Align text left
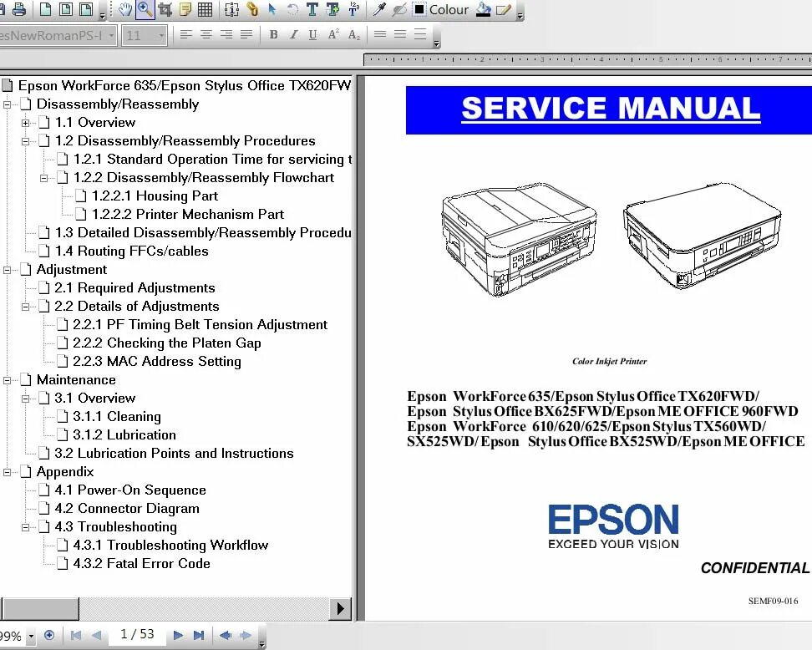 click(186, 35)
